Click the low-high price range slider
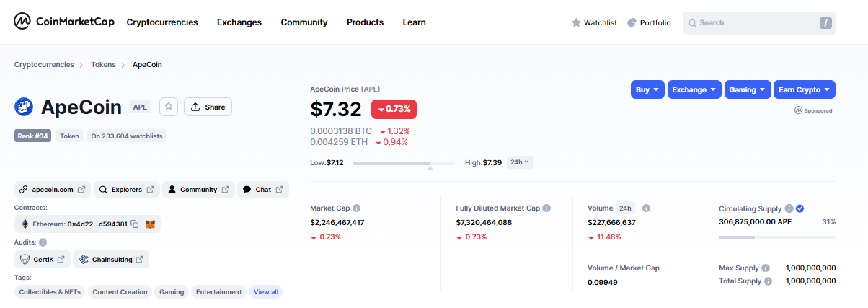Screen dimensions: 868x308 pos(404,164)
